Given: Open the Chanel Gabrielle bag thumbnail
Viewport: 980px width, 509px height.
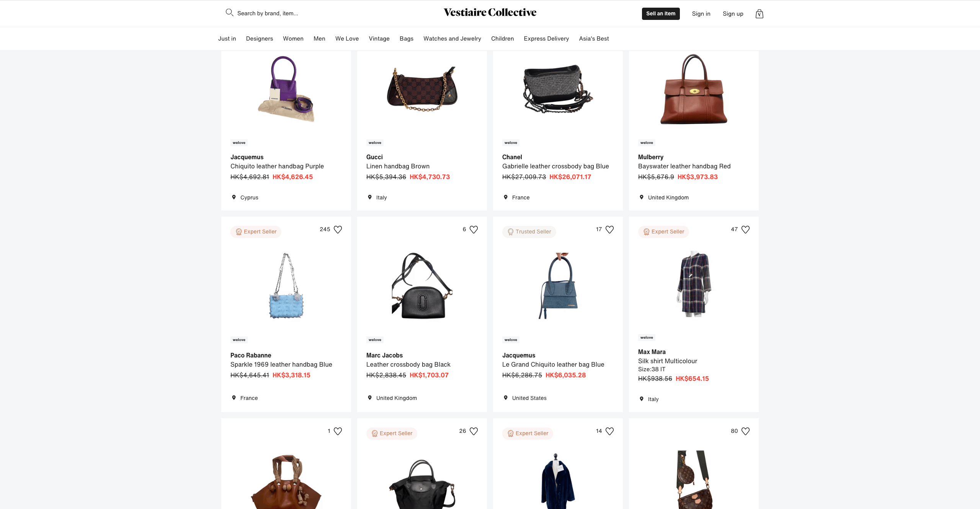Looking at the screenshot, I should pyautogui.click(x=558, y=89).
